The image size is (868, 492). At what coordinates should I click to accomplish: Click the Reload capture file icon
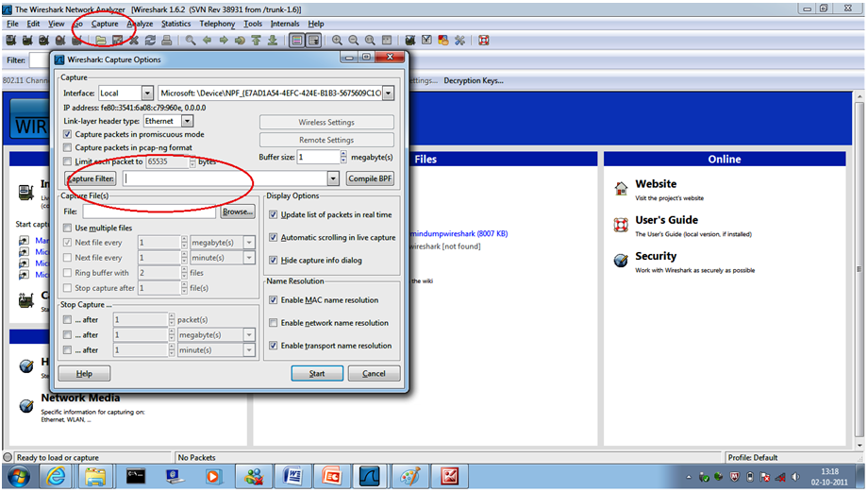point(150,41)
